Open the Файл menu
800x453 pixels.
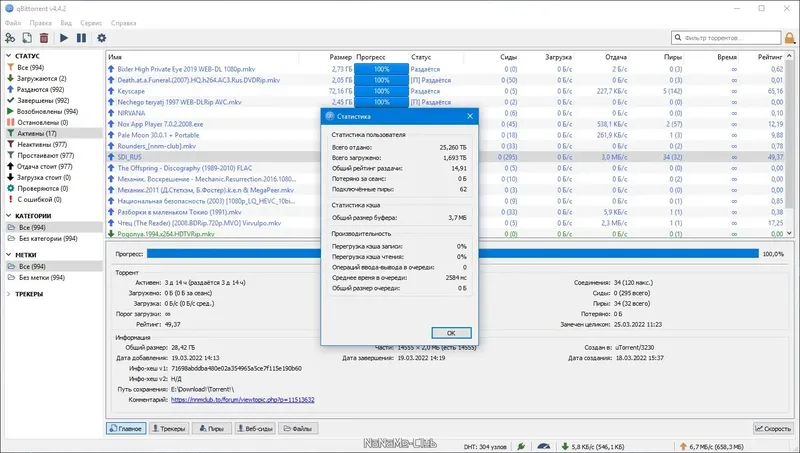(13, 23)
